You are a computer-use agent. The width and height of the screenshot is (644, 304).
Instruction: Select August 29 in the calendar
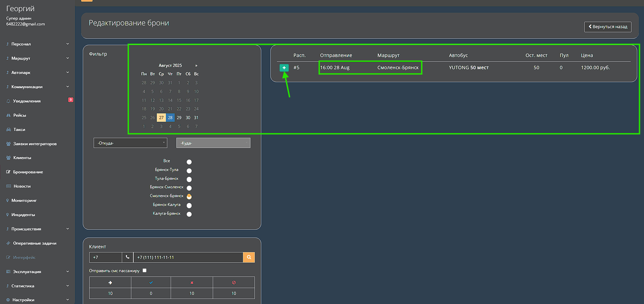[x=179, y=118]
